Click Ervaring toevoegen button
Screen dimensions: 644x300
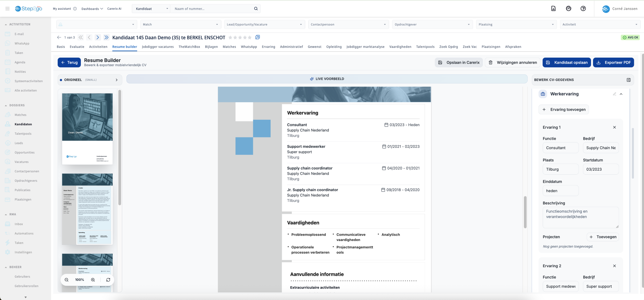pos(564,110)
